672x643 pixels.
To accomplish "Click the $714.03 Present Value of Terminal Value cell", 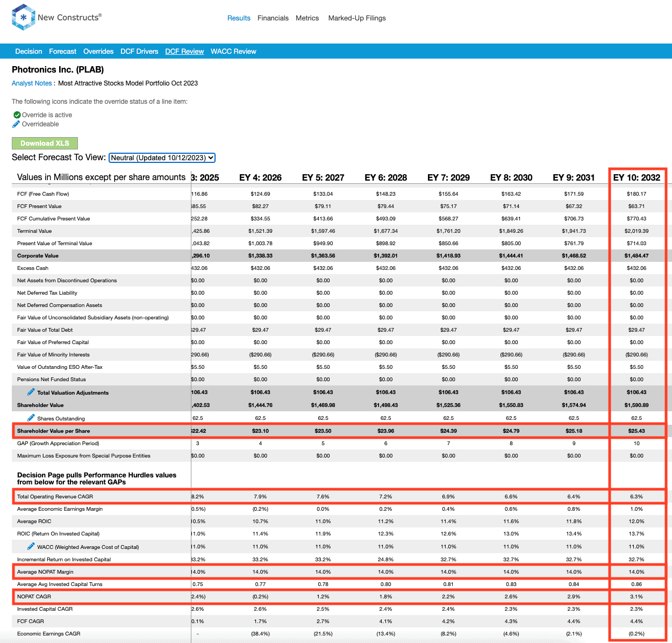I will [x=637, y=244].
